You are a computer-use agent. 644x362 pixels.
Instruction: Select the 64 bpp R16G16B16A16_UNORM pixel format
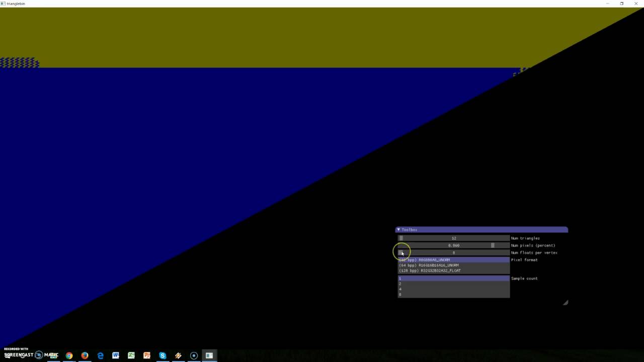tap(429, 265)
